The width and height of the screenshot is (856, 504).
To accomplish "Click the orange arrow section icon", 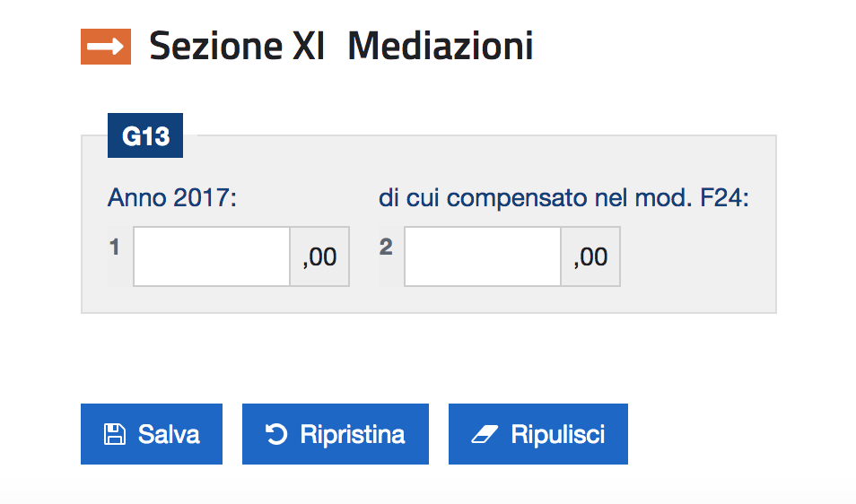I will tap(106, 47).
